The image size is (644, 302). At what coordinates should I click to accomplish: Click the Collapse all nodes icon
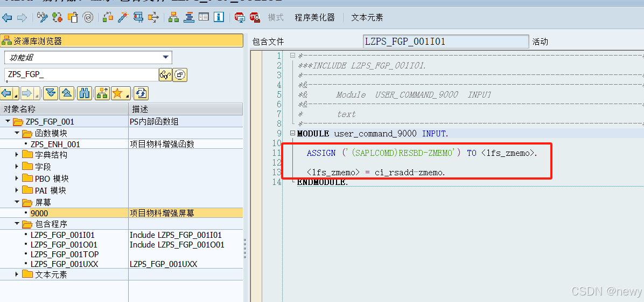coord(67,93)
